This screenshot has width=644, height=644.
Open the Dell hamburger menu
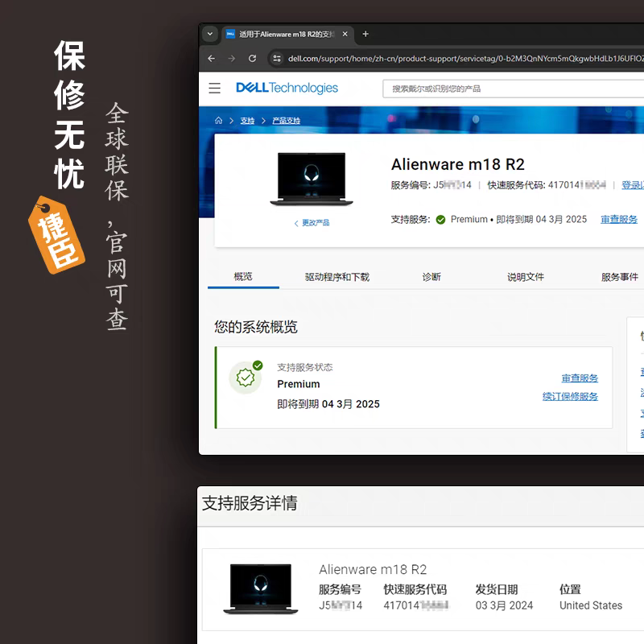(214, 89)
